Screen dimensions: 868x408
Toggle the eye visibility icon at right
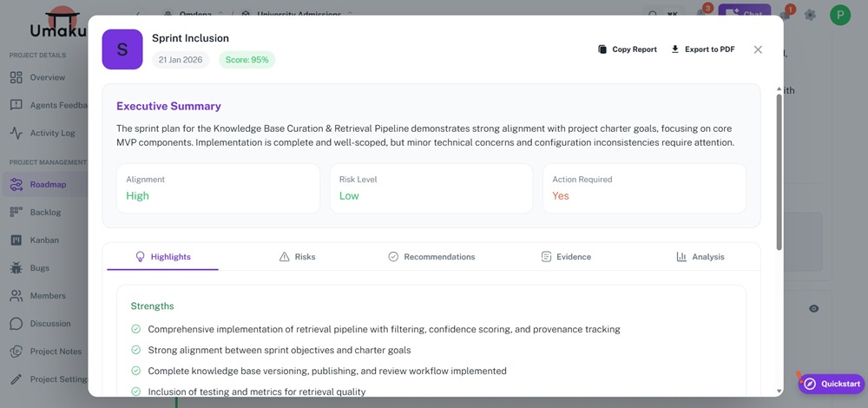point(814,309)
